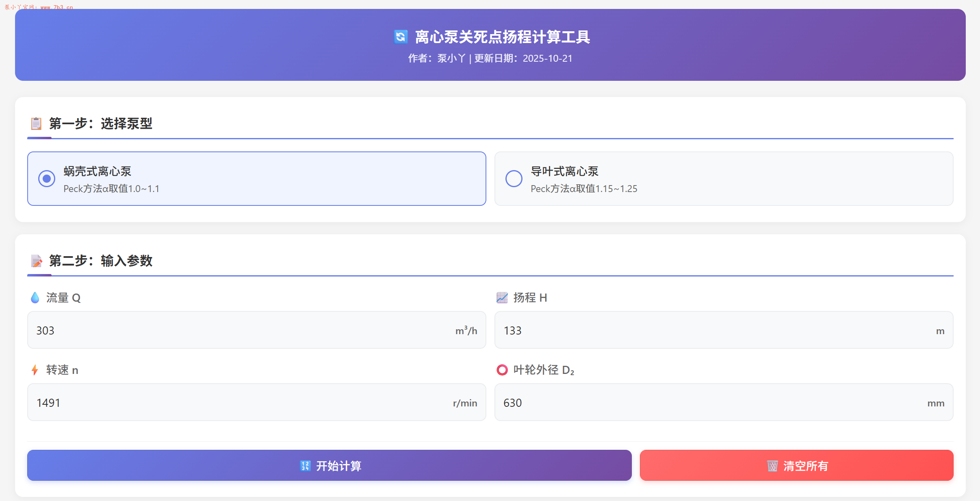Click the lightning icon next to 转速 n
The width and height of the screenshot is (980, 501).
[35, 370]
